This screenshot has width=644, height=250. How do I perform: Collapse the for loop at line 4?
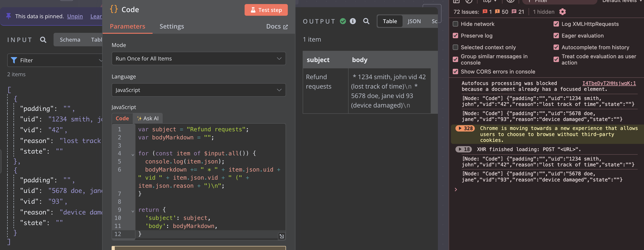pyautogui.click(x=133, y=155)
